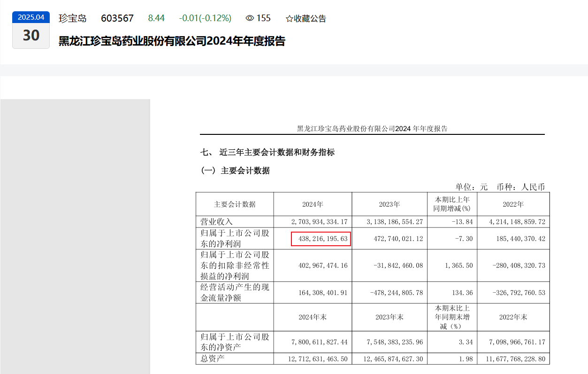Click row label 营业收入

[x=216, y=222]
